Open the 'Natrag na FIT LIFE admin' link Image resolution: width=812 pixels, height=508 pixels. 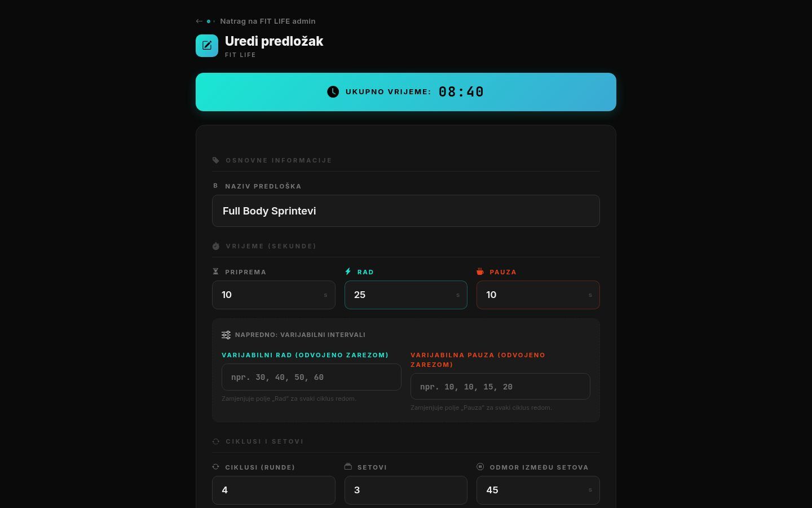[x=267, y=21]
